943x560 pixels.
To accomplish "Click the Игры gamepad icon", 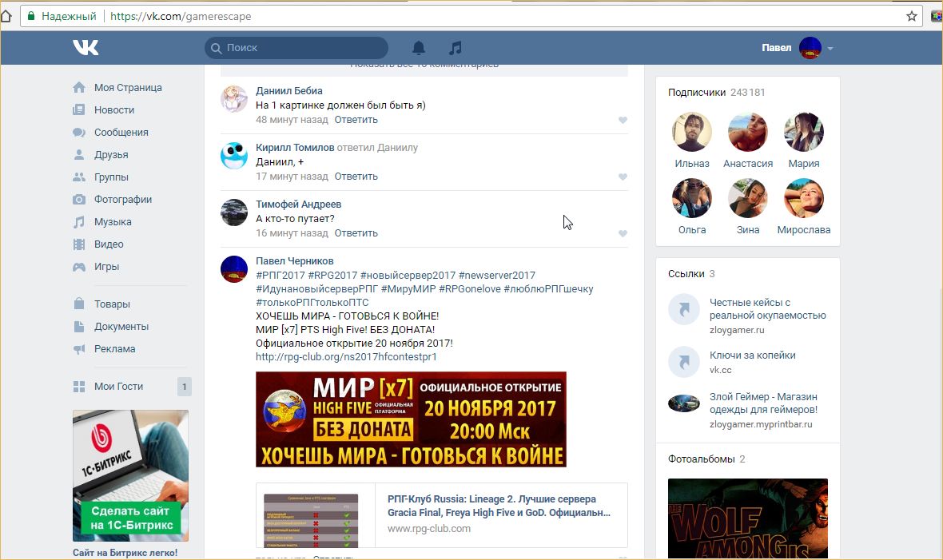I will (79, 267).
